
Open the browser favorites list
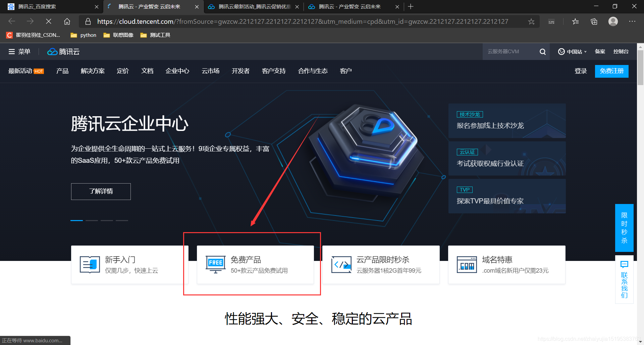576,21
